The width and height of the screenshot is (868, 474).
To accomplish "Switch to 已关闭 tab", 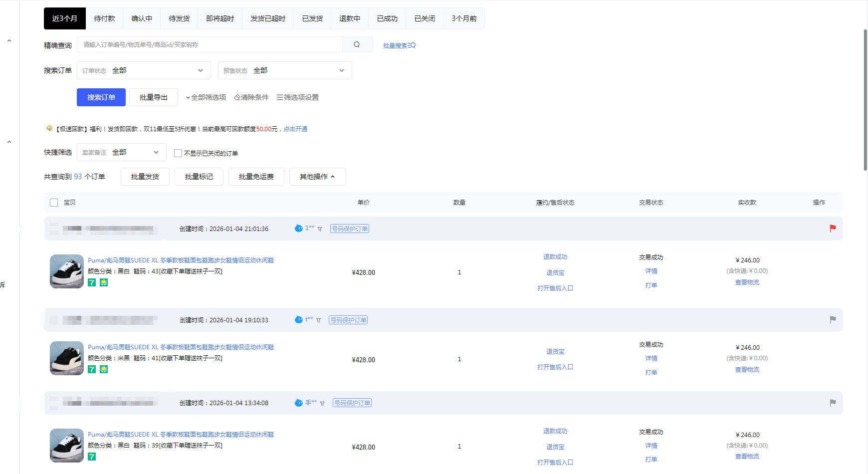I will [x=425, y=18].
